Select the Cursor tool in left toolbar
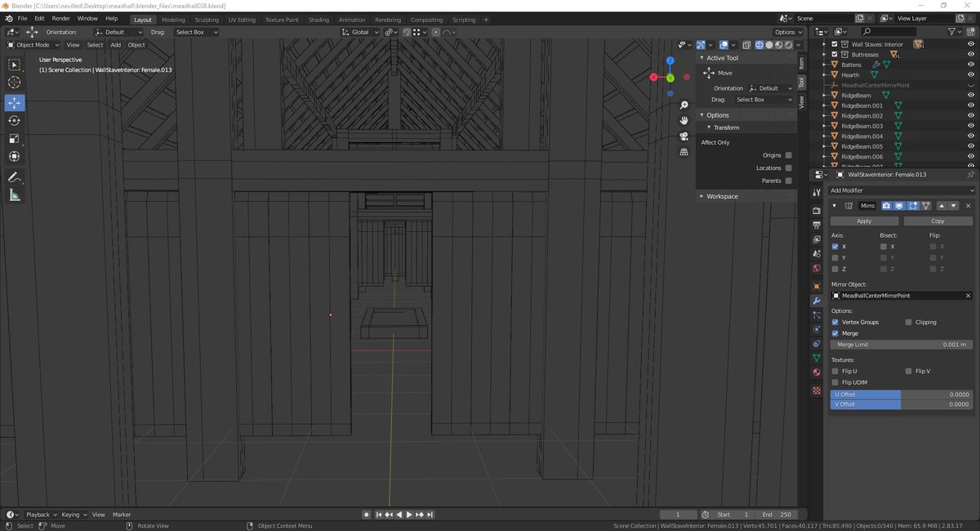 click(14, 83)
